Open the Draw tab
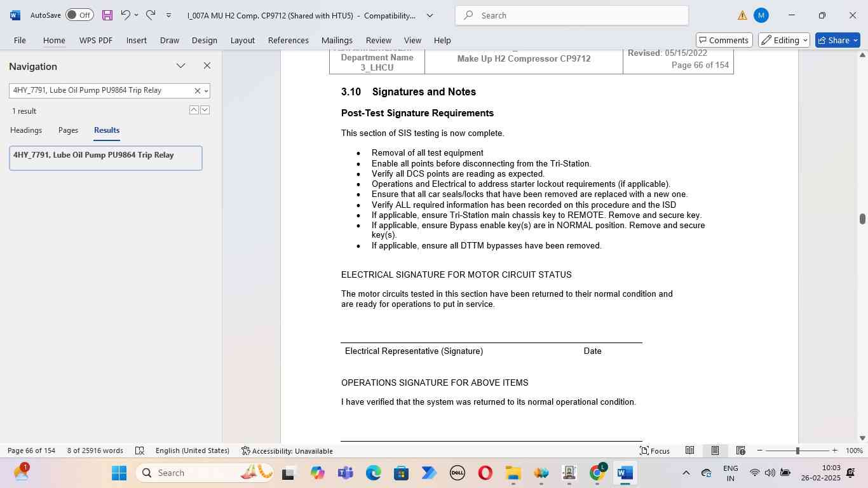The image size is (868, 488). pos(169,40)
